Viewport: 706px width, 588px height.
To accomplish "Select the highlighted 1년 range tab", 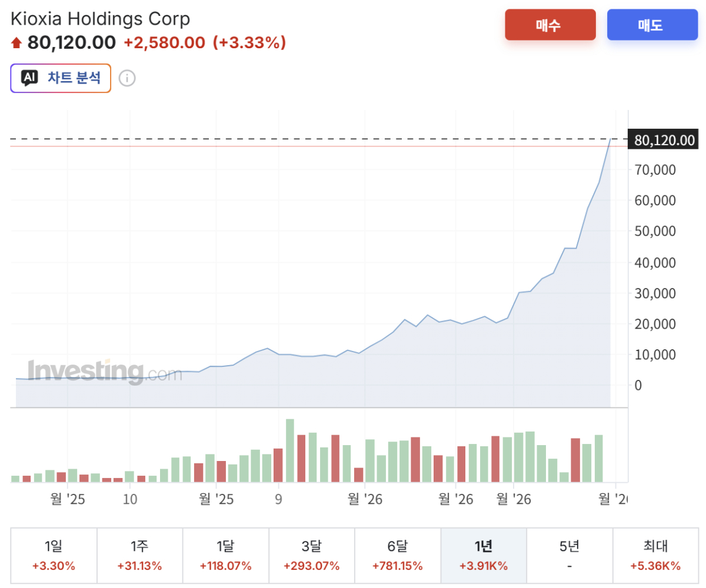I will [x=484, y=556].
